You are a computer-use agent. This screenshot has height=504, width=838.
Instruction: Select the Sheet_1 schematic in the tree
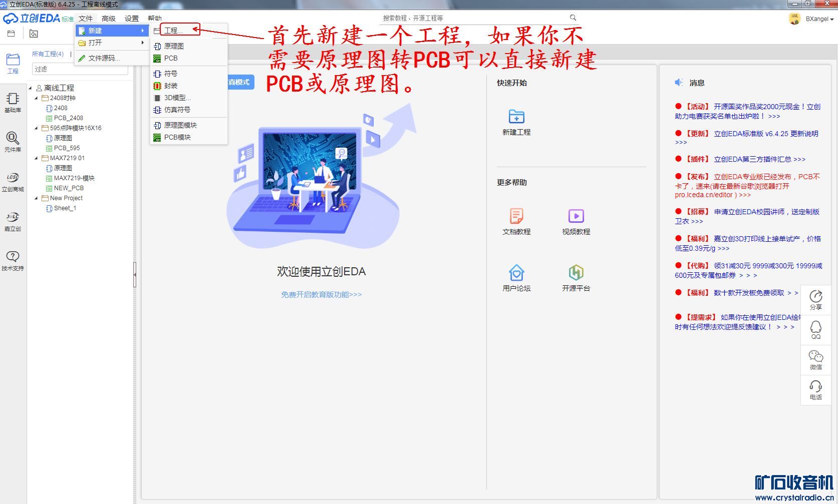61,208
